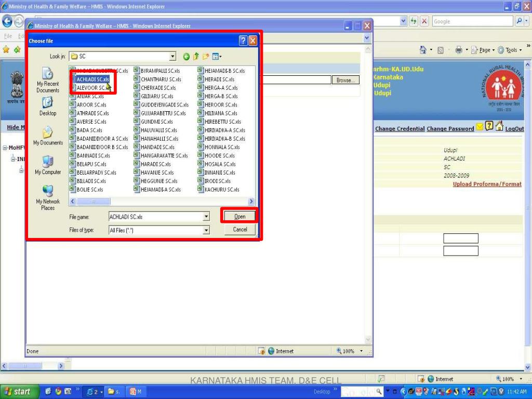Open My Recent Documents in places bar

48,80
